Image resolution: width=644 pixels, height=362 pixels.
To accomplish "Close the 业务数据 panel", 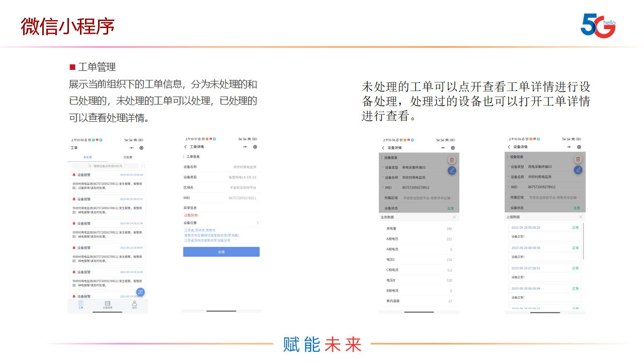I will tap(454, 217).
